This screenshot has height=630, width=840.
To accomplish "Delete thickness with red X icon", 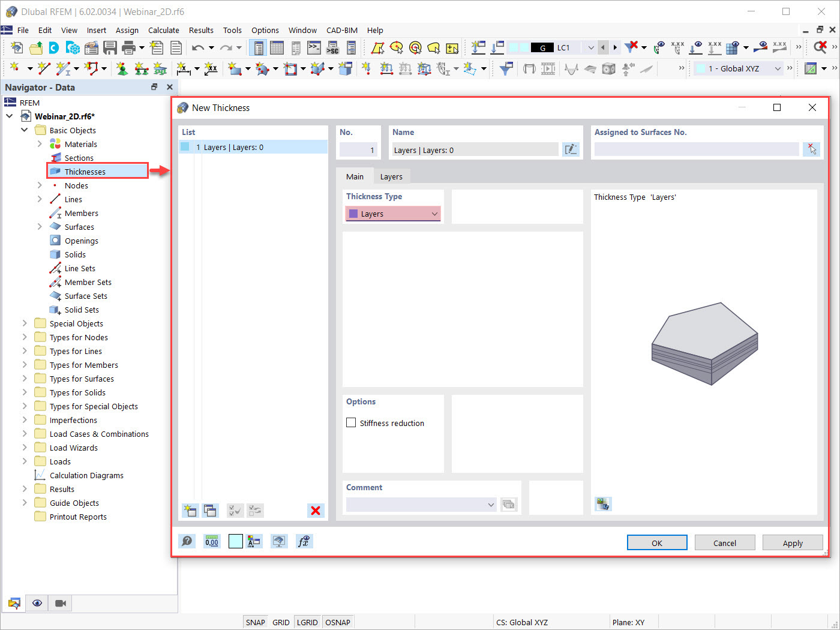I will (316, 511).
